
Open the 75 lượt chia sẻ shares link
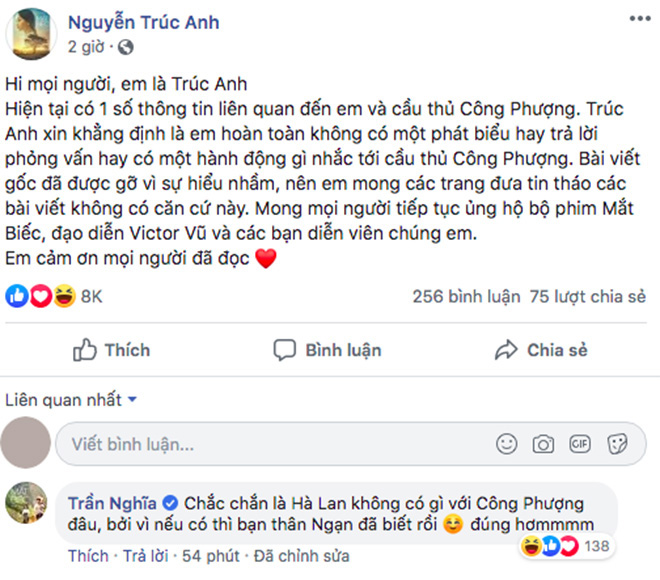click(588, 296)
